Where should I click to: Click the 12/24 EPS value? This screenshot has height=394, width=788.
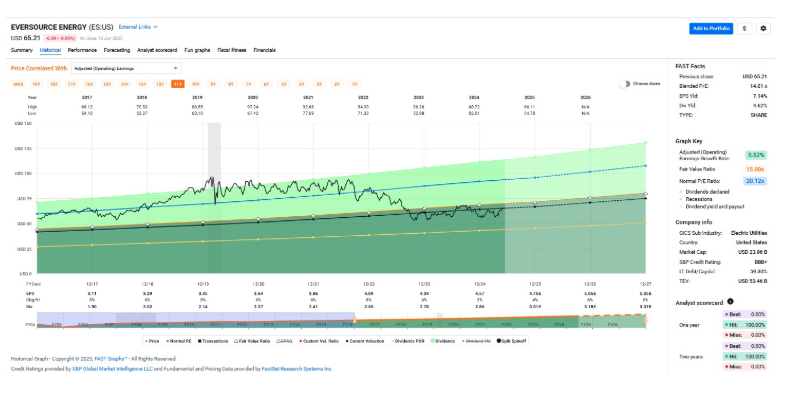(x=479, y=292)
